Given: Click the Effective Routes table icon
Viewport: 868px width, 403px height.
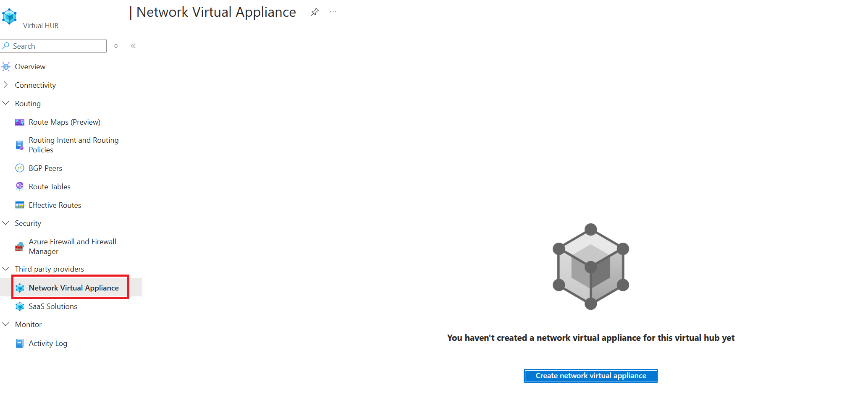Looking at the screenshot, I should [20, 205].
